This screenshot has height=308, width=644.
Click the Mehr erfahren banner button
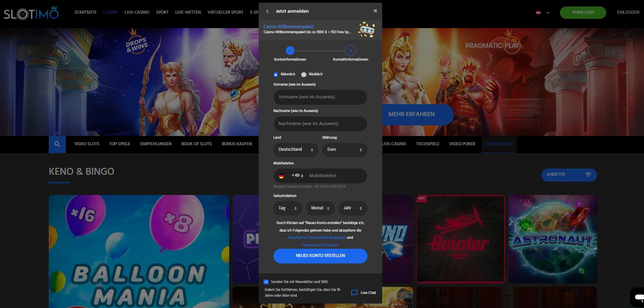(418, 114)
